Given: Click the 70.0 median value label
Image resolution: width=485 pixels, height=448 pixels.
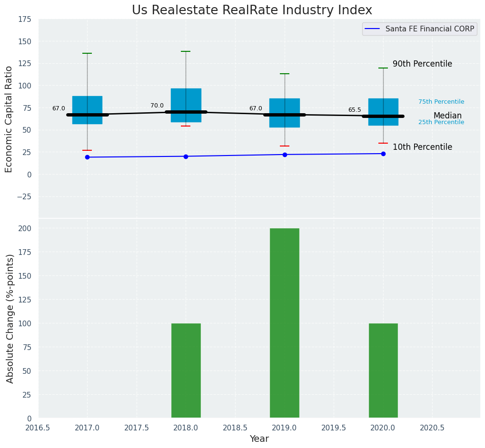Looking at the screenshot, I should 157,106.
